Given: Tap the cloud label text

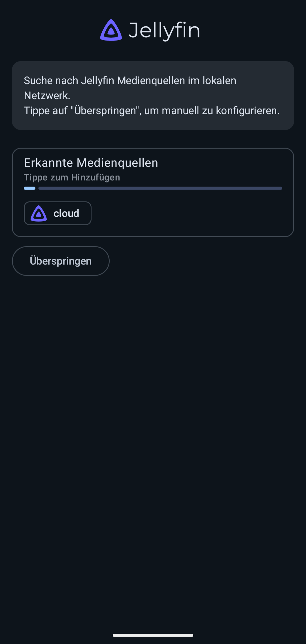Looking at the screenshot, I should [66, 213].
